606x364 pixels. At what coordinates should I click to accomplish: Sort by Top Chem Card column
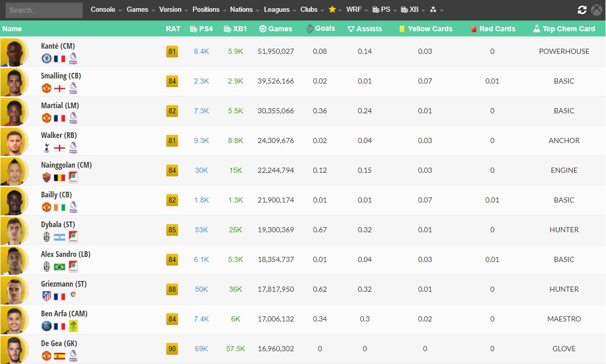[x=564, y=29]
